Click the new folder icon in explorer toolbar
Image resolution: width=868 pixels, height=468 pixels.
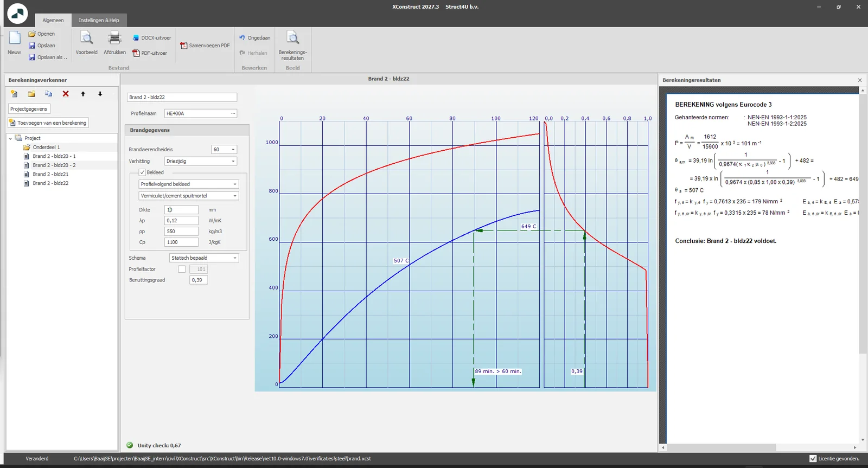31,94
